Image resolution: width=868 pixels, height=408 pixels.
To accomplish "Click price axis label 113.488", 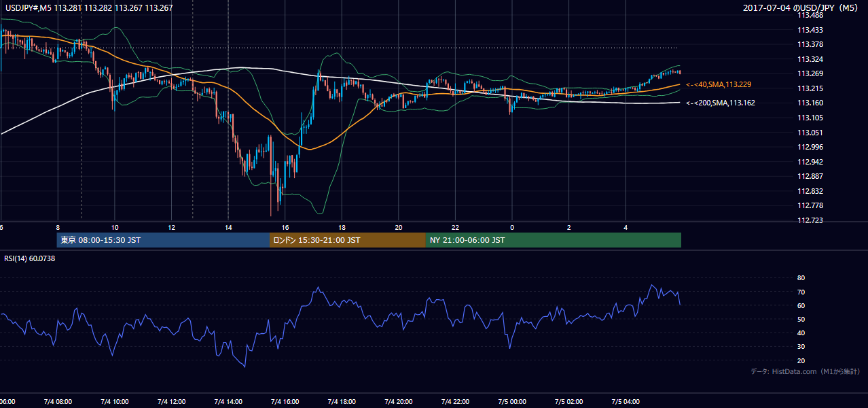I will pos(810,16).
